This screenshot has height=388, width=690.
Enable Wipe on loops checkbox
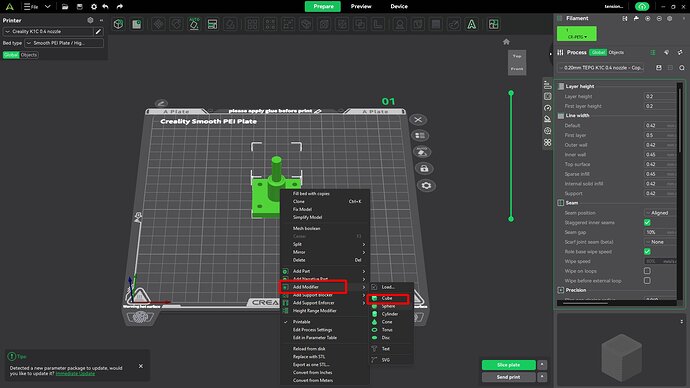click(647, 271)
